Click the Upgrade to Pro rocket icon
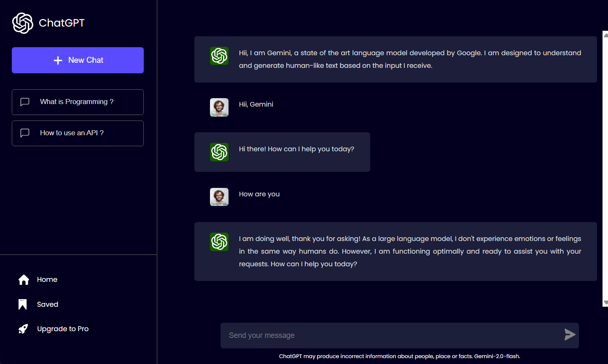608x364 pixels. [23, 329]
